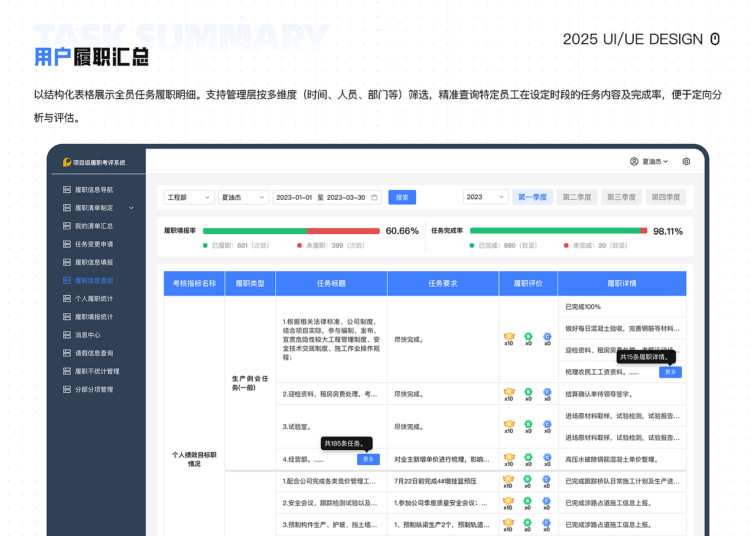This screenshot has height=536, width=756.
Task: Open 任务变更申请 menu item
Action: [x=94, y=244]
